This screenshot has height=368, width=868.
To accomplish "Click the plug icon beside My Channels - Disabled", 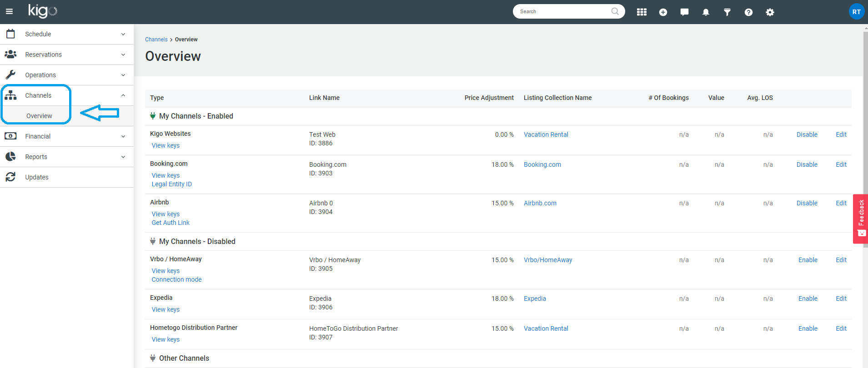I will point(153,241).
